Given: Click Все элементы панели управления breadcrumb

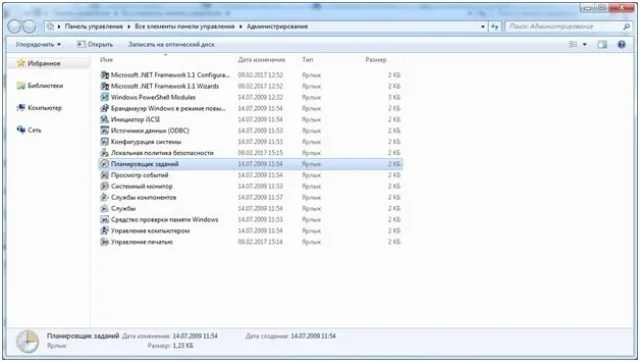Looking at the screenshot, I should [185, 27].
